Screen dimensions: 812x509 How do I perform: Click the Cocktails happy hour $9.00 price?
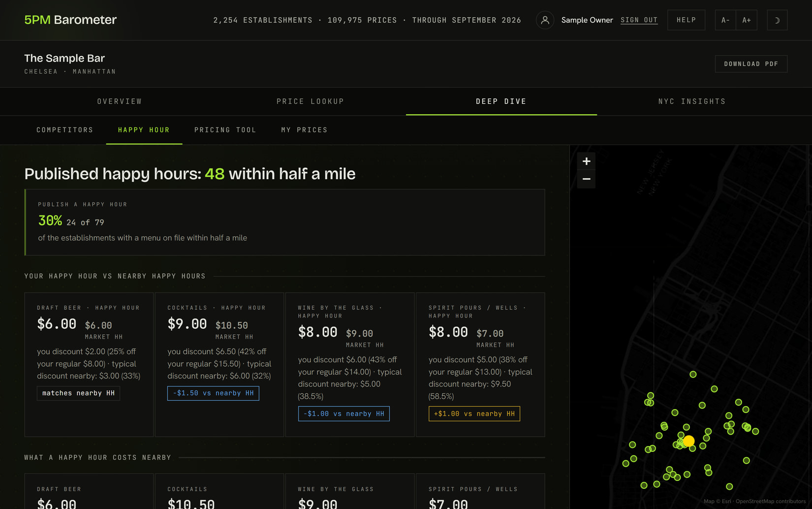coord(187,324)
